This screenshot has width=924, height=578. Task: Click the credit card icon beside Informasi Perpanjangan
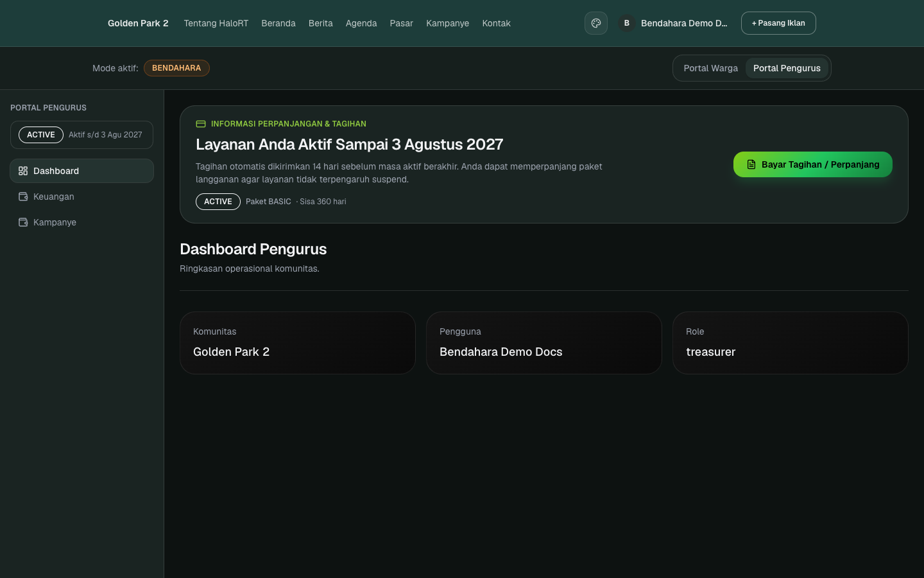point(201,124)
